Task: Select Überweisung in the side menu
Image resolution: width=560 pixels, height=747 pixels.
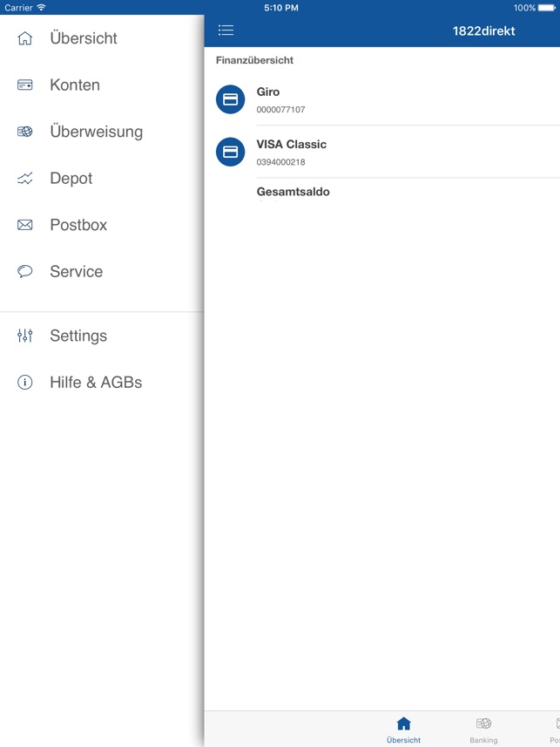Action: point(96,132)
